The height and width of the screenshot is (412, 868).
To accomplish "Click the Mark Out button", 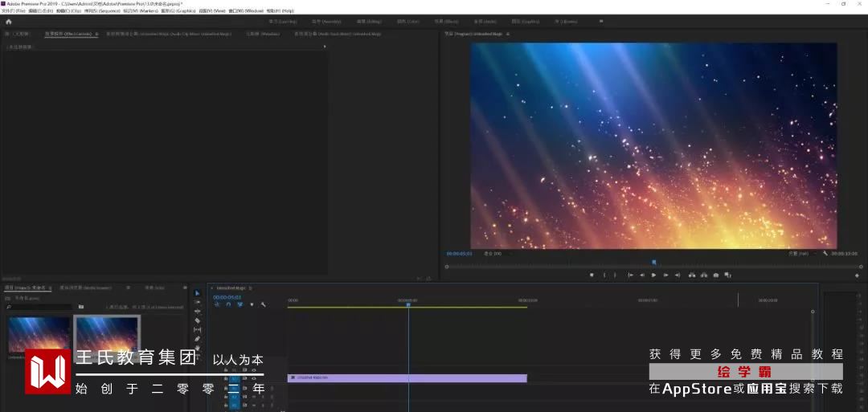I will pos(615,275).
